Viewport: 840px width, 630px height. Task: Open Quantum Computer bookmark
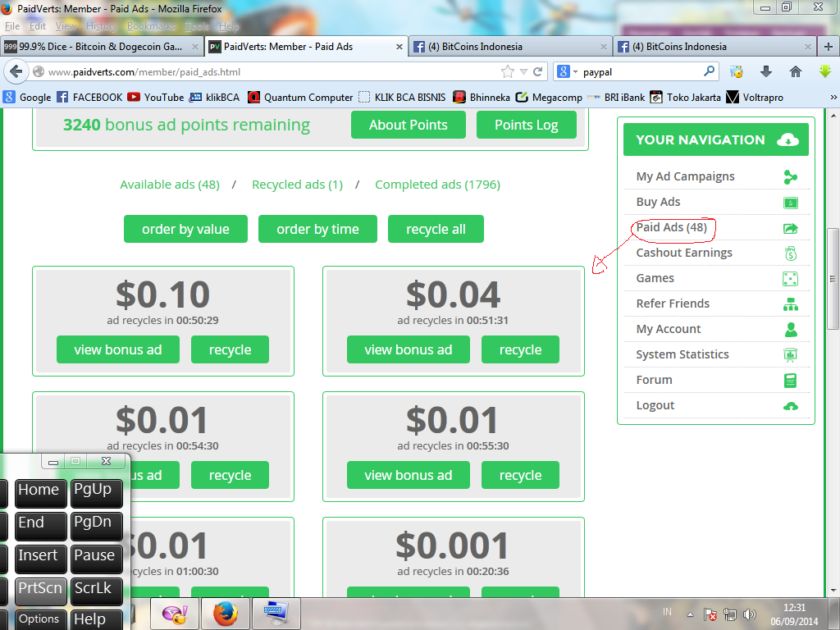pyautogui.click(x=300, y=97)
